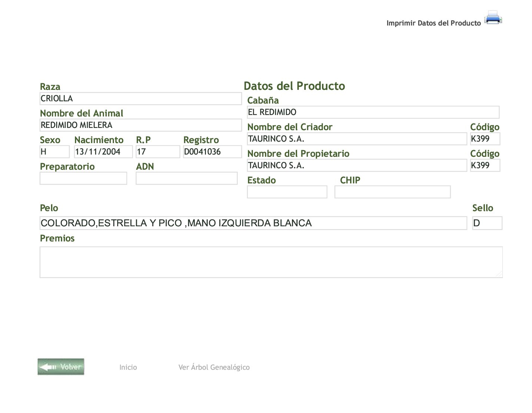
Task: Open Ver Árbol Genealógico link
Action: tap(214, 367)
